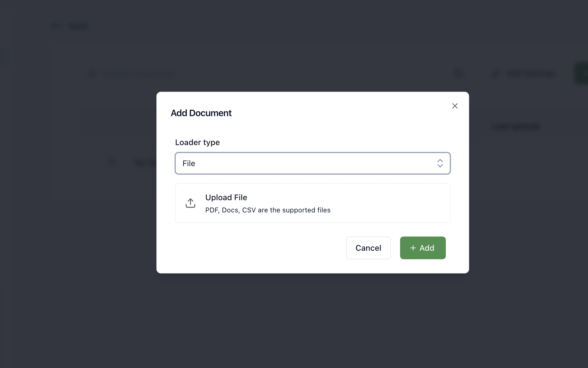Click the dimmed 'Last updated' column header

pyautogui.click(x=515, y=126)
